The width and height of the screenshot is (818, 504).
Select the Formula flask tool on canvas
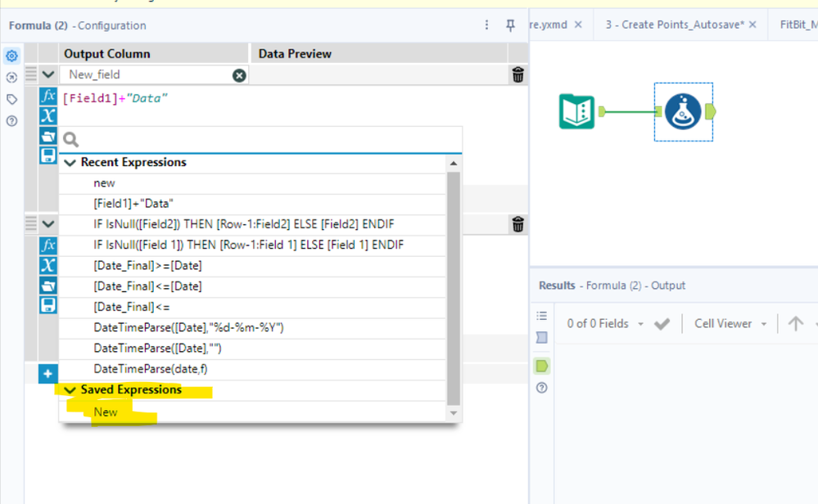point(683,111)
